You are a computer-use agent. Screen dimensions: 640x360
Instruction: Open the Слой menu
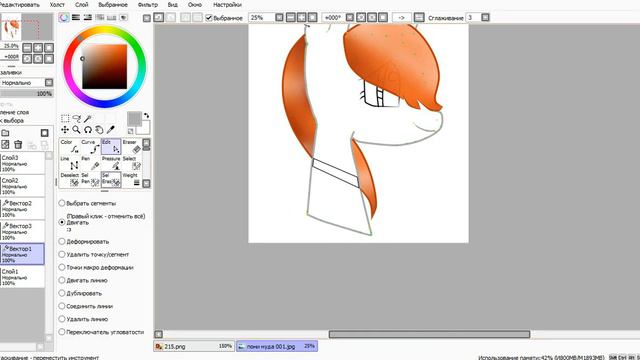(82, 5)
